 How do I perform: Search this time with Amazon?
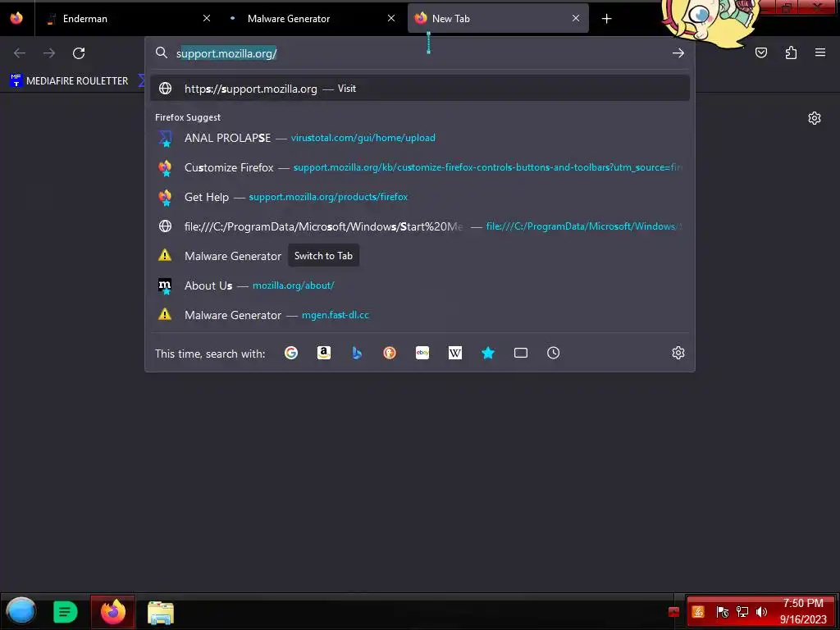323,353
